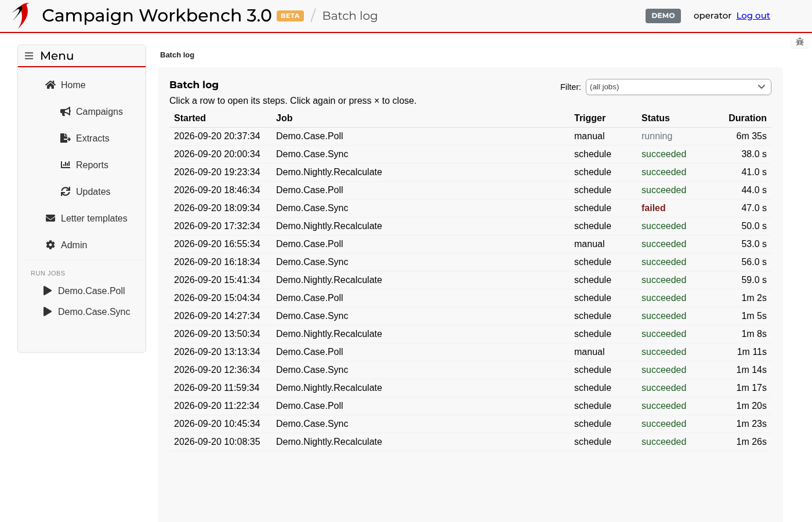812x522 pixels.
Task: Click the DEMO badge in header
Action: point(663,16)
